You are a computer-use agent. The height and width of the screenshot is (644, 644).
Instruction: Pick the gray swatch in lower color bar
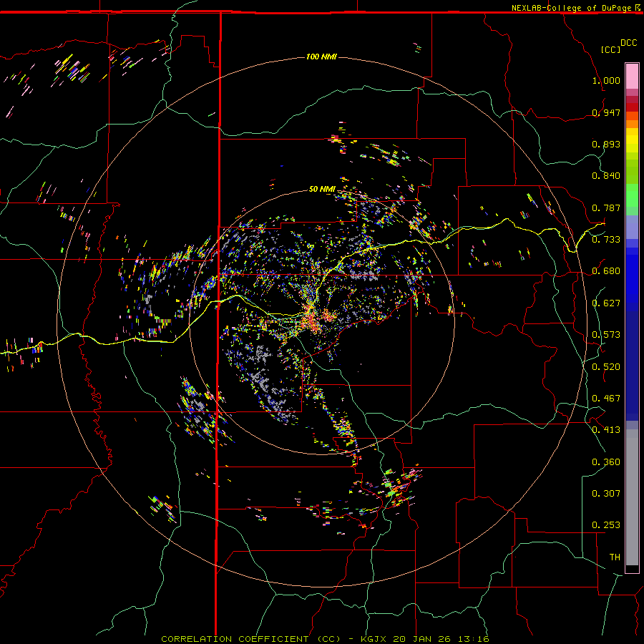point(632,497)
